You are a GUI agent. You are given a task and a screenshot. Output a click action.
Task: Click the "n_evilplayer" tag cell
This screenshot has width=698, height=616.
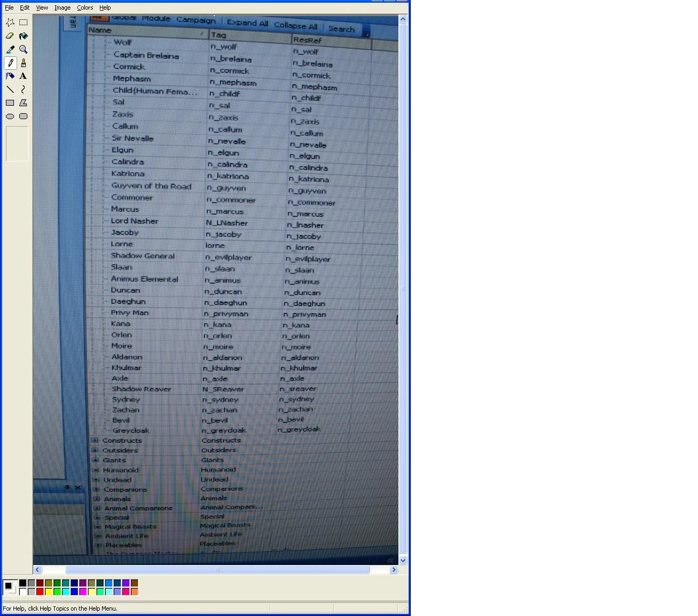click(228, 258)
